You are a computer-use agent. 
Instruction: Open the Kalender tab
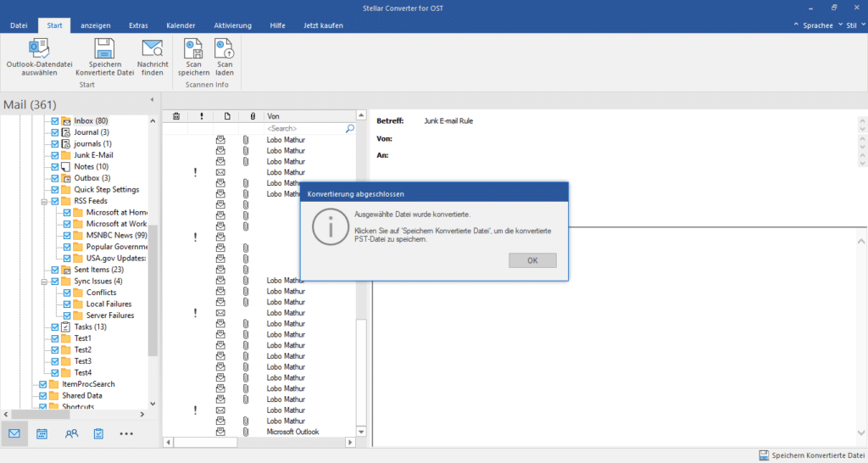point(181,25)
